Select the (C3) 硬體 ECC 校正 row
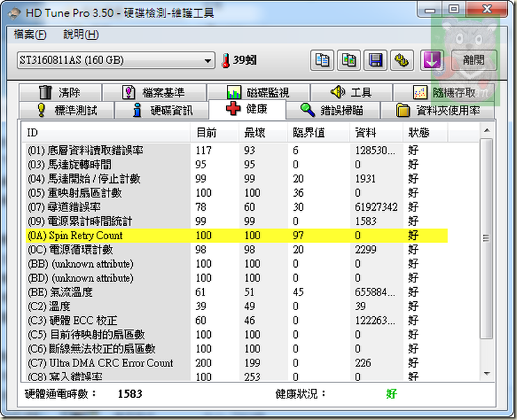Screen dimensions: 517x420 point(237,321)
